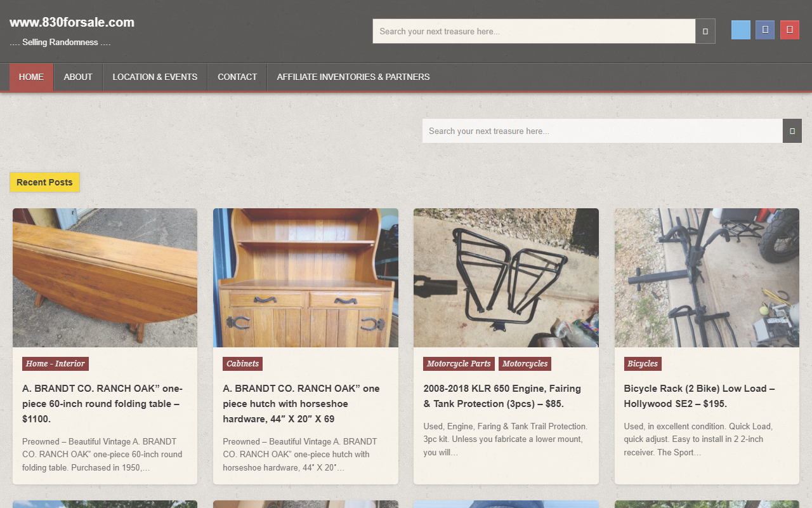Go to the HOME menu item

pos(31,77)
